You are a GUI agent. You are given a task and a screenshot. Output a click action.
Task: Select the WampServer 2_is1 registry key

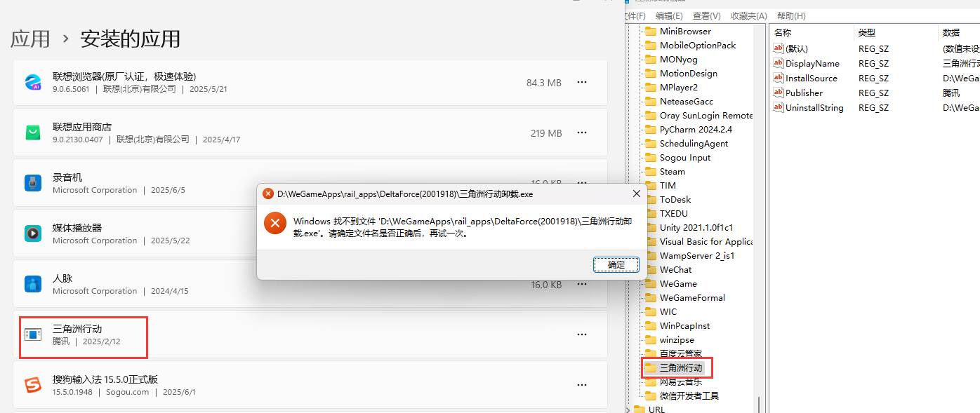point(697,255)
